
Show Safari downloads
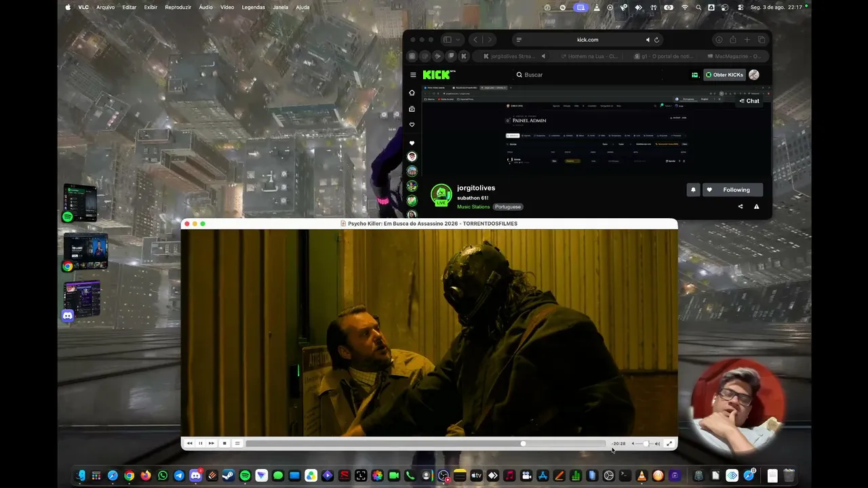(719, 40)
